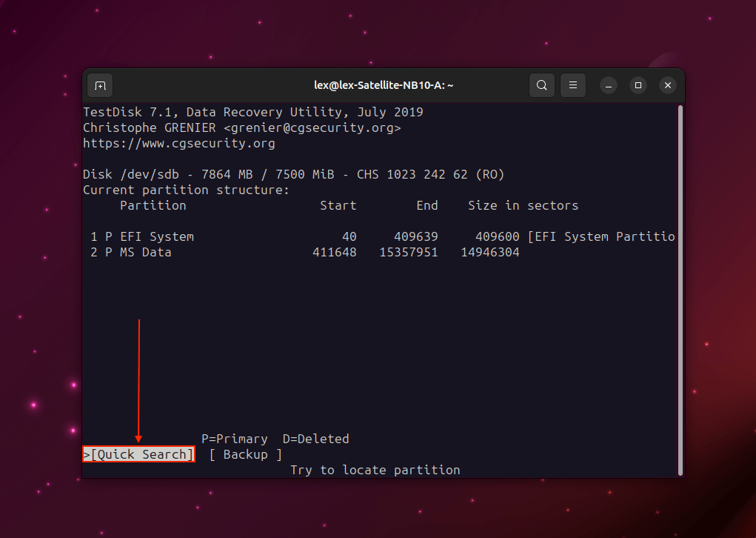Click the 'Current partition structure:' text
The height and width of the screenshot is (538, 756).
[x=186, y=190]
